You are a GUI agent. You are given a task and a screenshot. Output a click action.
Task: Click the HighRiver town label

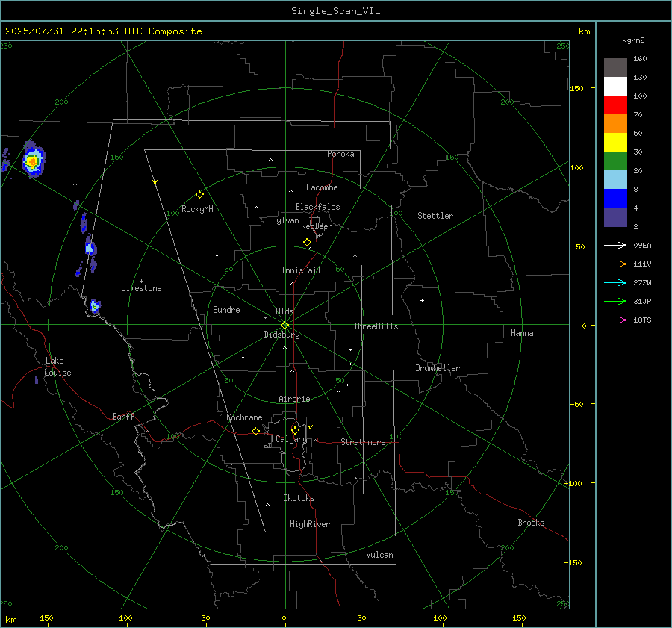coord(310,524)
